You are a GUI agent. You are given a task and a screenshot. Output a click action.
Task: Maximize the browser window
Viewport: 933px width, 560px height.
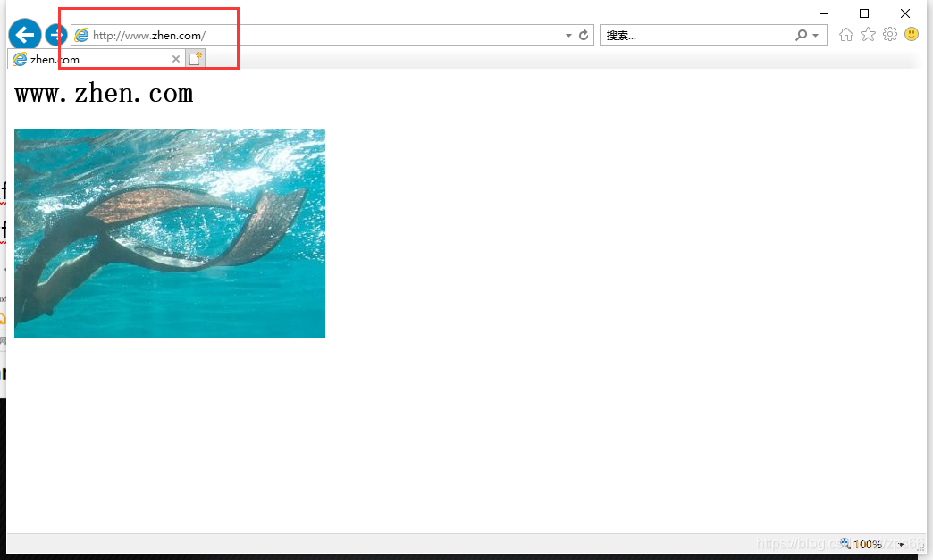coord(864,13)
